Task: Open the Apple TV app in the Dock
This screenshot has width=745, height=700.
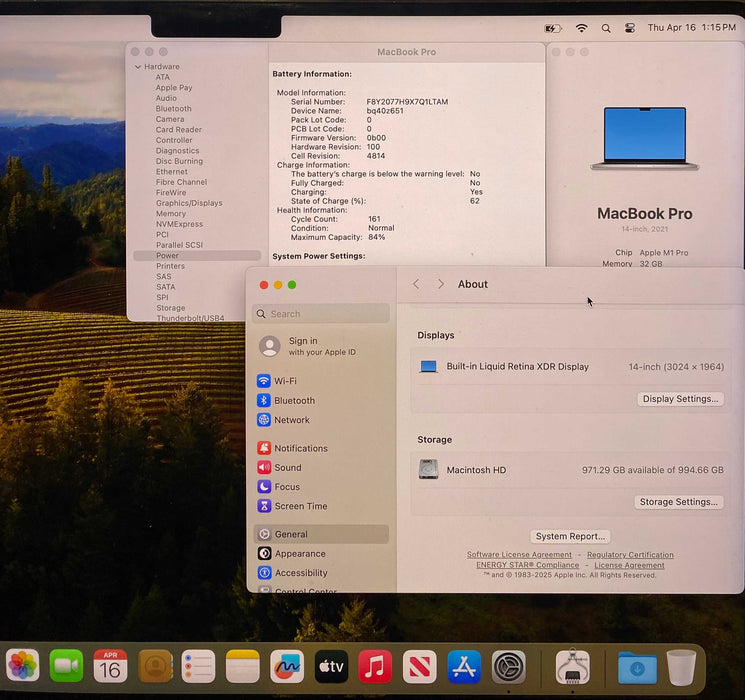Action: pyautogui.click(x=331, y=665)
